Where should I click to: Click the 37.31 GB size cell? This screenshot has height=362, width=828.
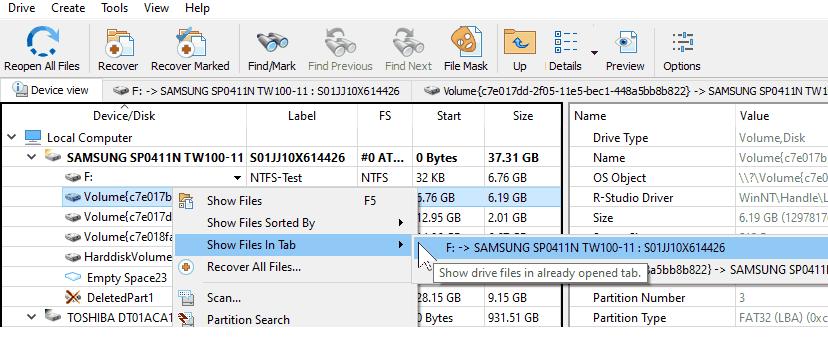(523, 158)
